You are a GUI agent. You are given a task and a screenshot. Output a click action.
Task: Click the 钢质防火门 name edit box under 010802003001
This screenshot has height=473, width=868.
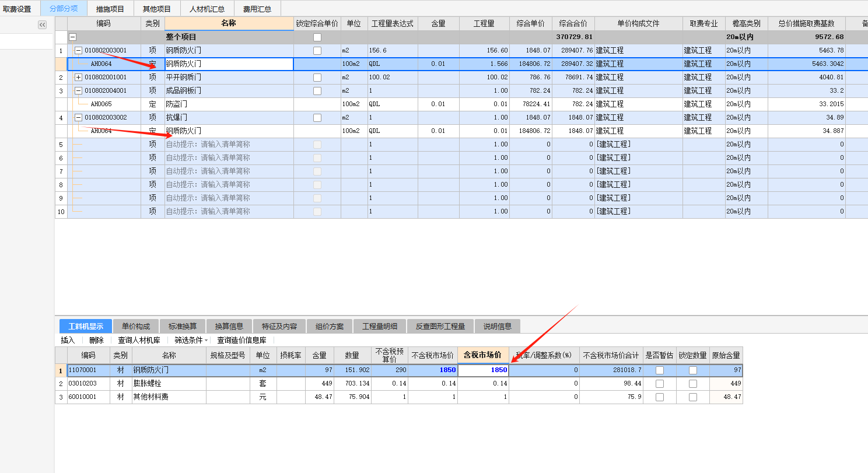(x=229, y=64)
